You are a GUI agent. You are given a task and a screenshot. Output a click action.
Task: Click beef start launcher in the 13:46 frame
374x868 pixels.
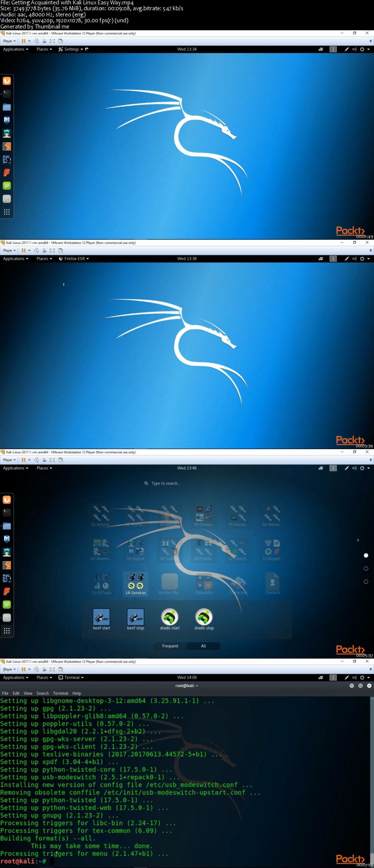click(x=102, y=620)
